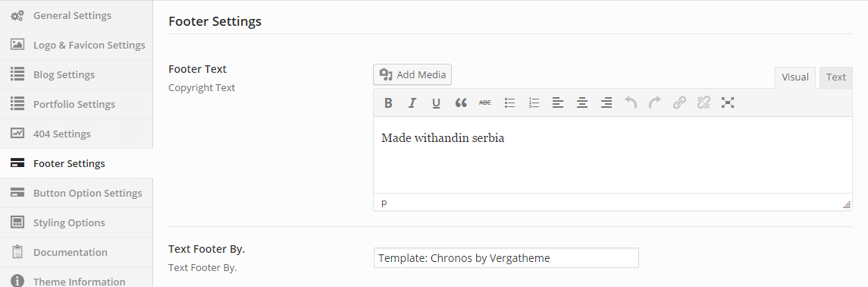This screenshot has height=287, width=868.
Task: Insert a blockquote in footer text
Action: click(x=461, y=103)
